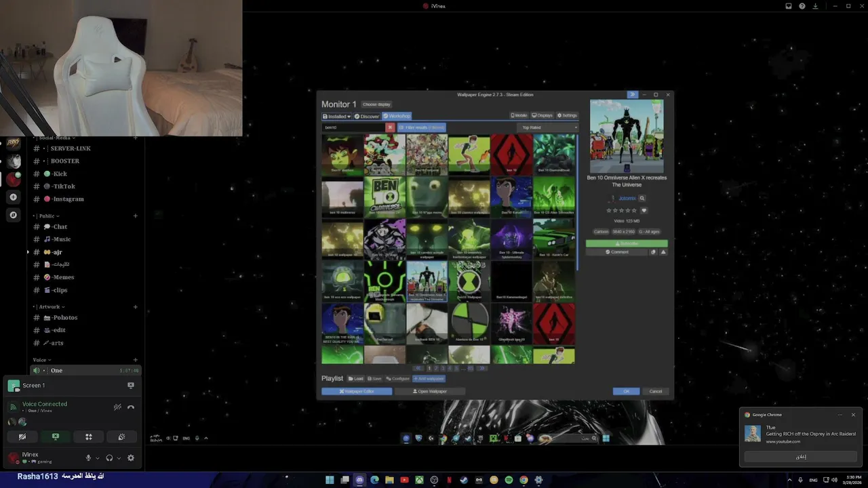
Task: Expand the Top Rated sort dropdown
Action: click(547, 127)
